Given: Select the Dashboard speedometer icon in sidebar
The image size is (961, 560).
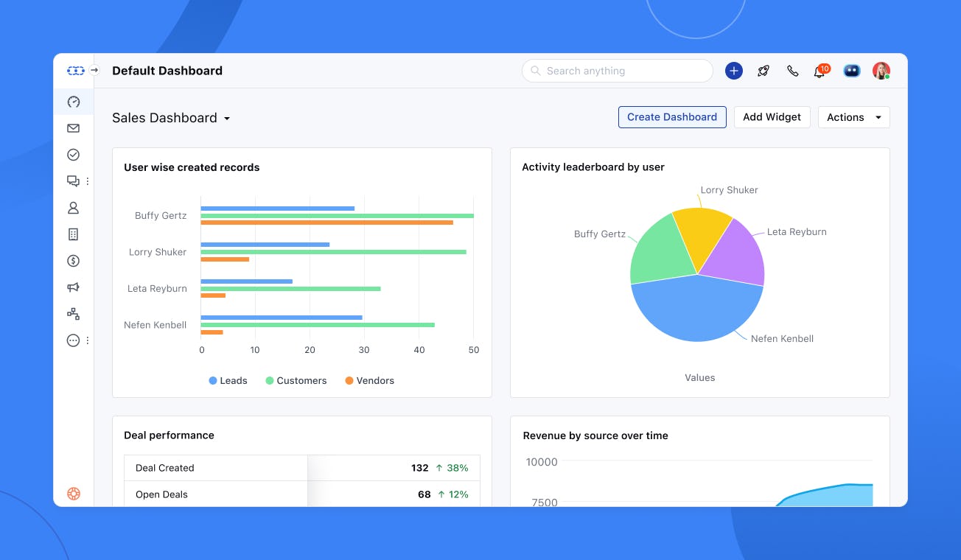Looking at the screenshot, I should point(73,102).
